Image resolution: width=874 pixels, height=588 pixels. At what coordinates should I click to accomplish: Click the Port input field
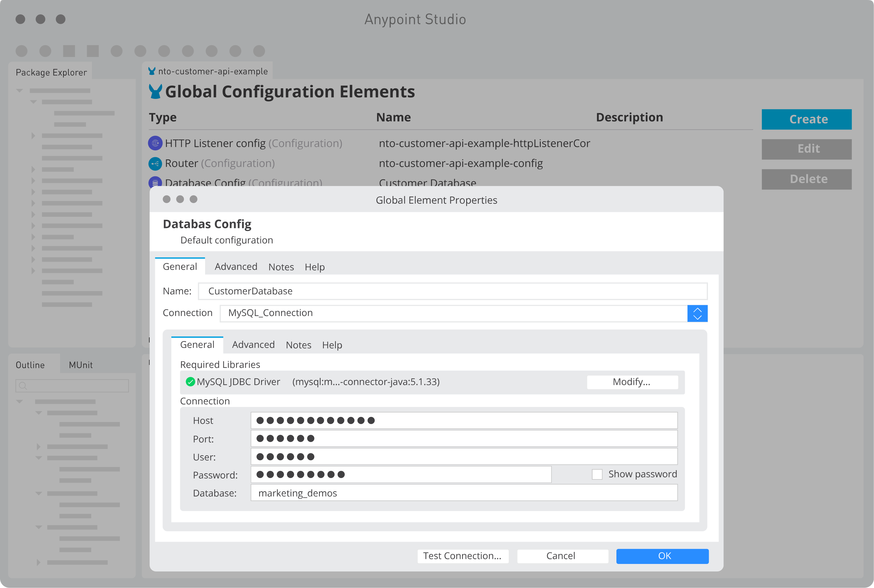pos(464,438)
